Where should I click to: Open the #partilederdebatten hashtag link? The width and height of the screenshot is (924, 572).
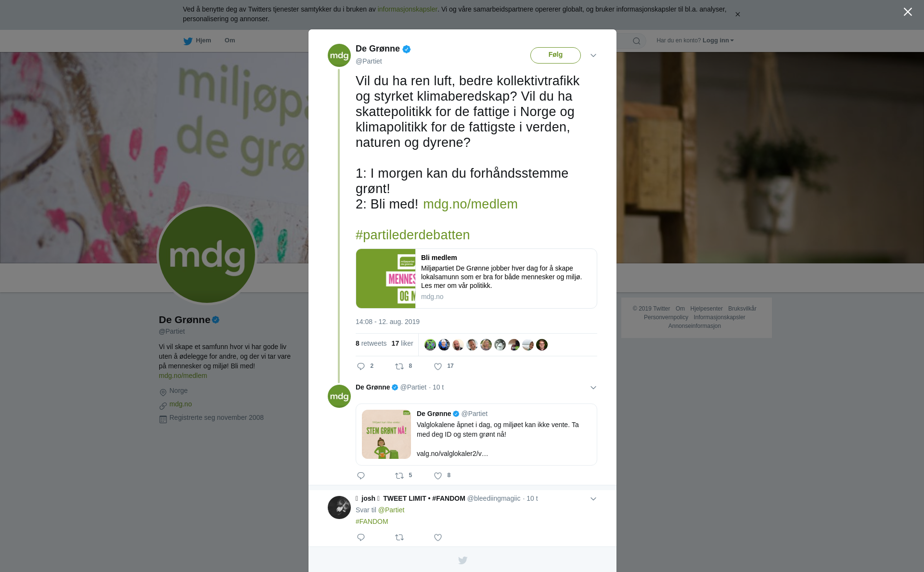tap(412, 235)
